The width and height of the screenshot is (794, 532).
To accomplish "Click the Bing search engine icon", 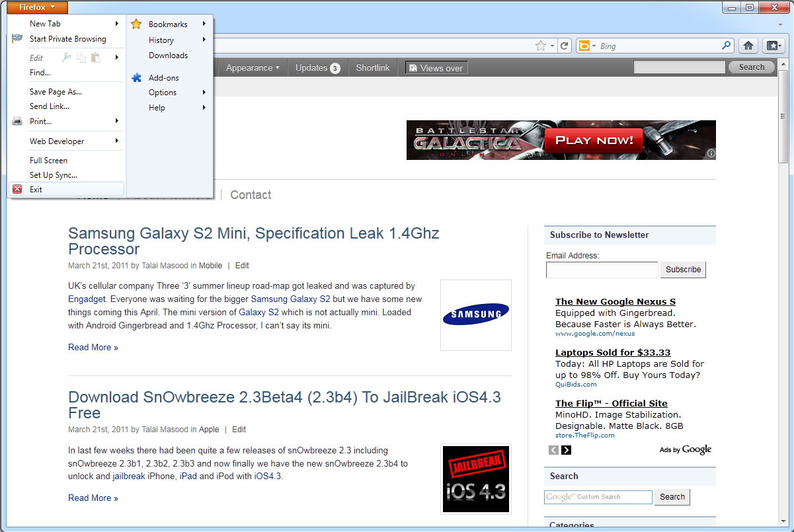I will pos(584,46).
